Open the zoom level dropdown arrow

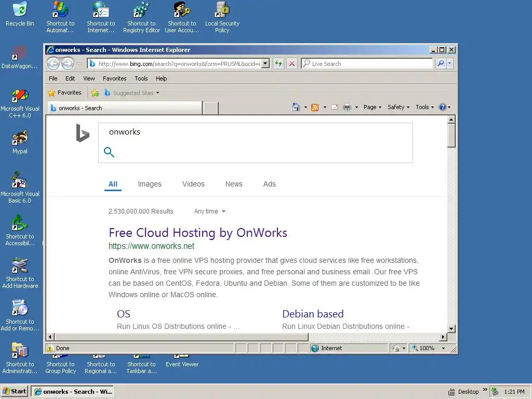pos(443,348)
